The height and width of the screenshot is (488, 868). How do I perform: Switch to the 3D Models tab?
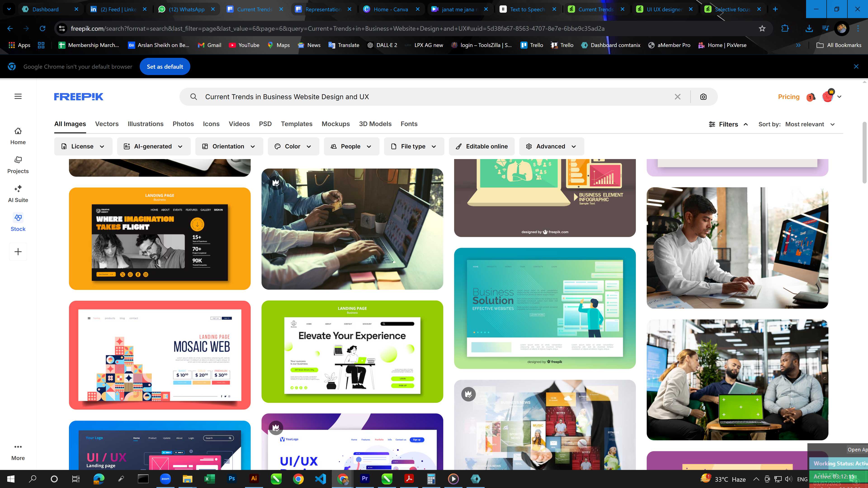(375, 124)
